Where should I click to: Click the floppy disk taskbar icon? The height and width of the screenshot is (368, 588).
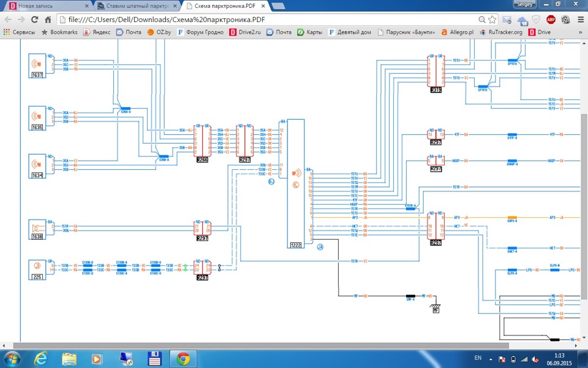154,359
